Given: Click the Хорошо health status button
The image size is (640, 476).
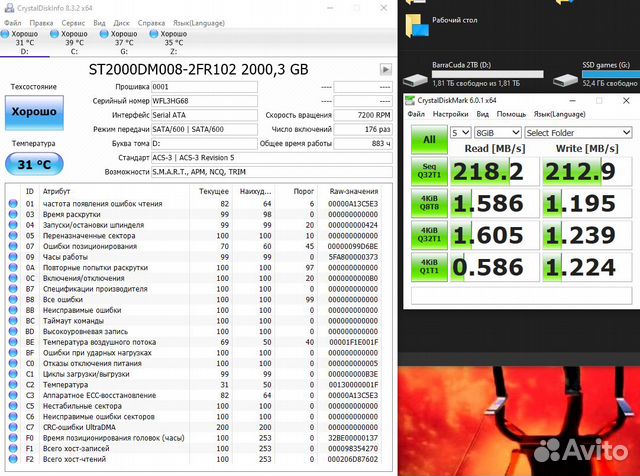Looking at the screenshot, I should [x=34, y=113].
